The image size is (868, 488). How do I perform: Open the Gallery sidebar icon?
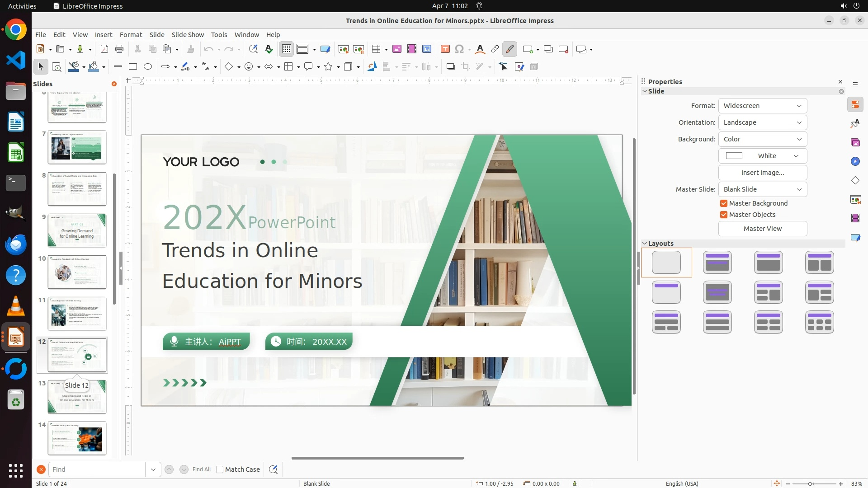coord(855,142)
